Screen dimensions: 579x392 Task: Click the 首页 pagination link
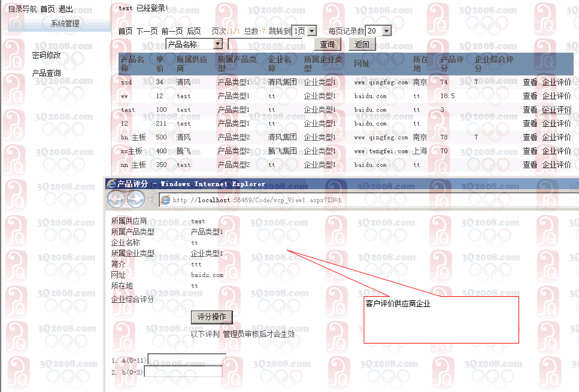point(125,31)
